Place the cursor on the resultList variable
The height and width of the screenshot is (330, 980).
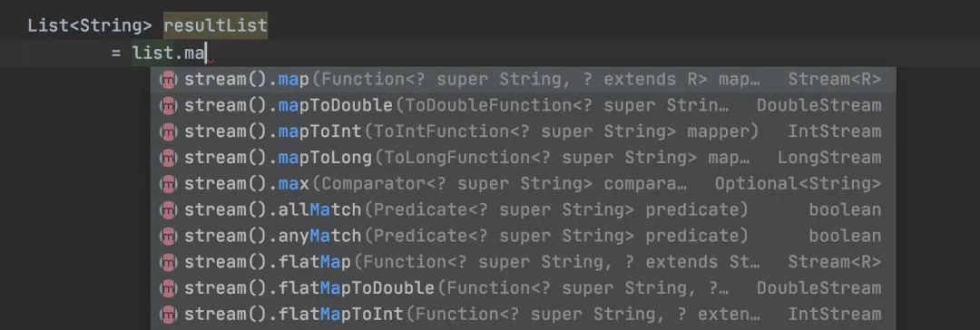point(216,26)
